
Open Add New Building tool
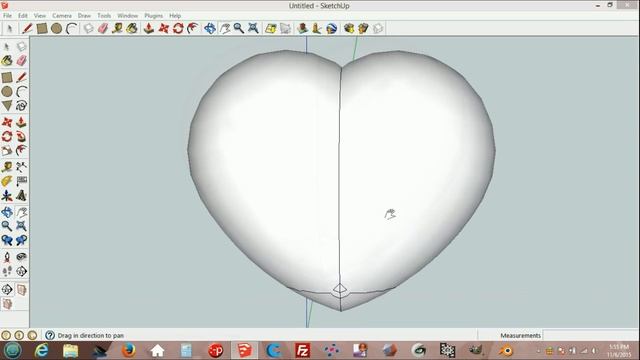pyautogui.click(x=302, y=28)
